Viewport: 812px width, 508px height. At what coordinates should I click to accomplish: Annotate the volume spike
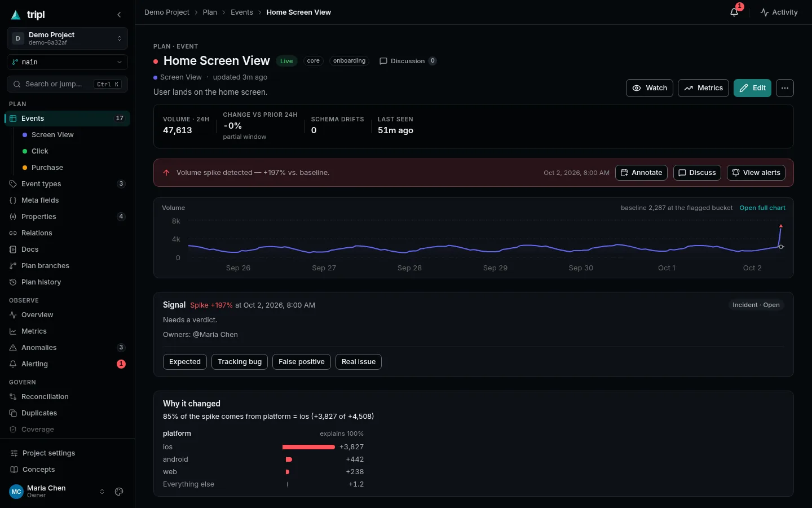point(641,173)
